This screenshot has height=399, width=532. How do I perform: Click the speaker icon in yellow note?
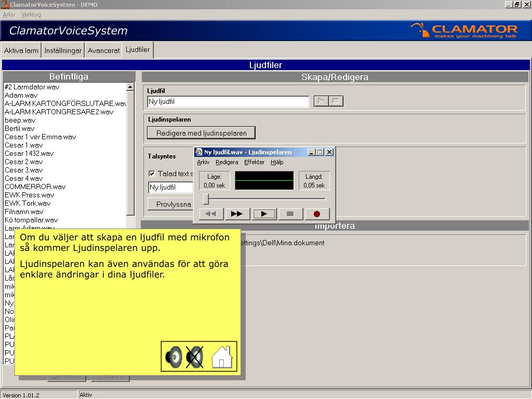(x=174, y=357)
